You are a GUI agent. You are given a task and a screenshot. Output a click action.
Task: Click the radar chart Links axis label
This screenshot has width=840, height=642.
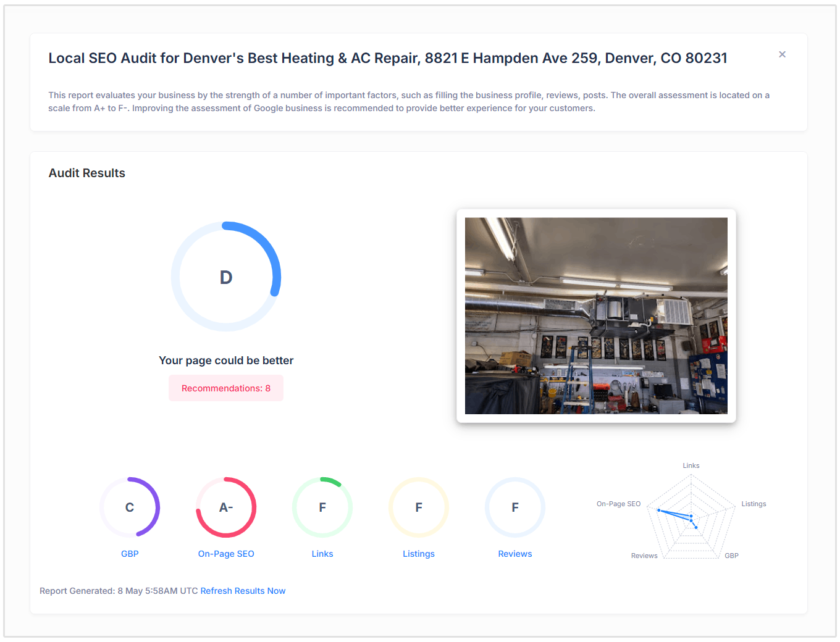pos(691,465)
